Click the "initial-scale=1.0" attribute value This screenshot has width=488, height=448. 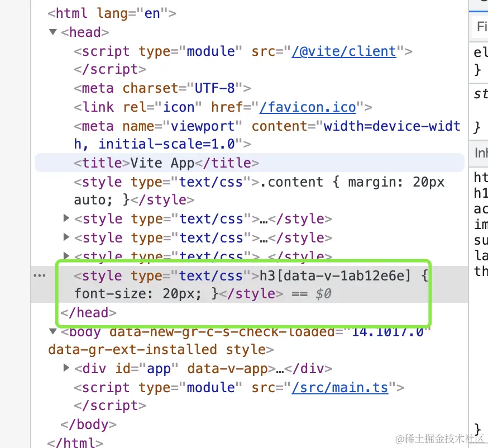point(166,145)
